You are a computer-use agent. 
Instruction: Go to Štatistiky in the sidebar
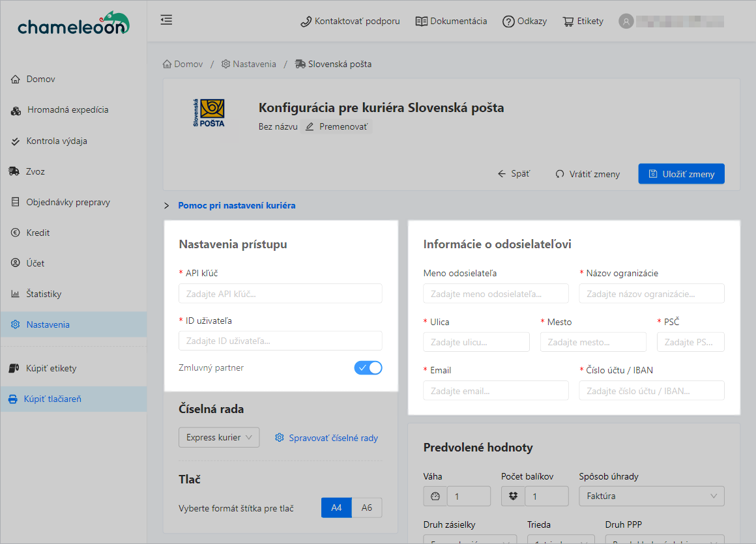coord(44,294)
